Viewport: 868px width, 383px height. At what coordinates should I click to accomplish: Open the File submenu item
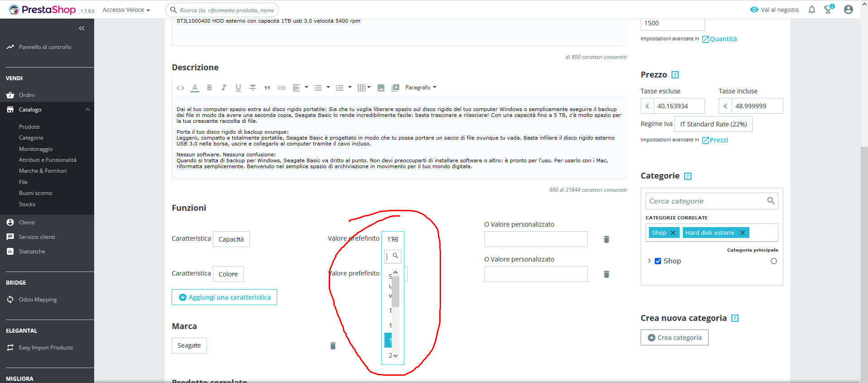pyautogui.click(x=23, y=182)
